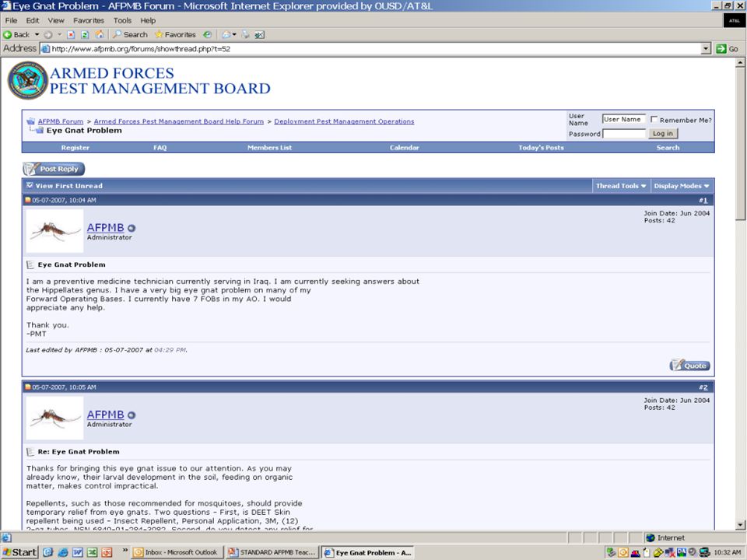The width and height of the screenshot is (747, 560).
Task: Click the Post Reply button
Action: click(x=54, y=169)
